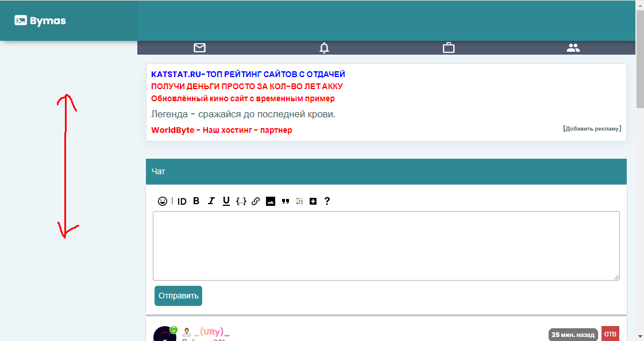Open the users group icon
Viewport: 644px width, 341px height.
[x=573, y=48]
